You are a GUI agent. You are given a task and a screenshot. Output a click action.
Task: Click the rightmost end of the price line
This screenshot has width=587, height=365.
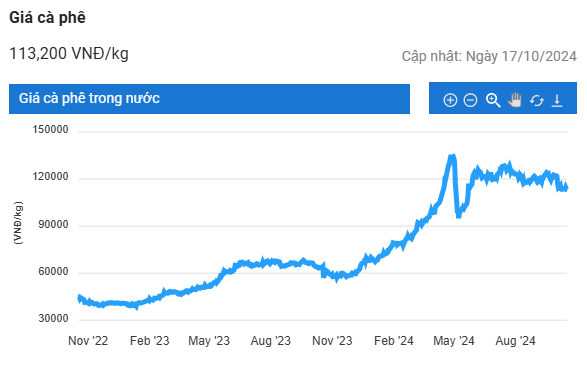[x=566, y=188]
